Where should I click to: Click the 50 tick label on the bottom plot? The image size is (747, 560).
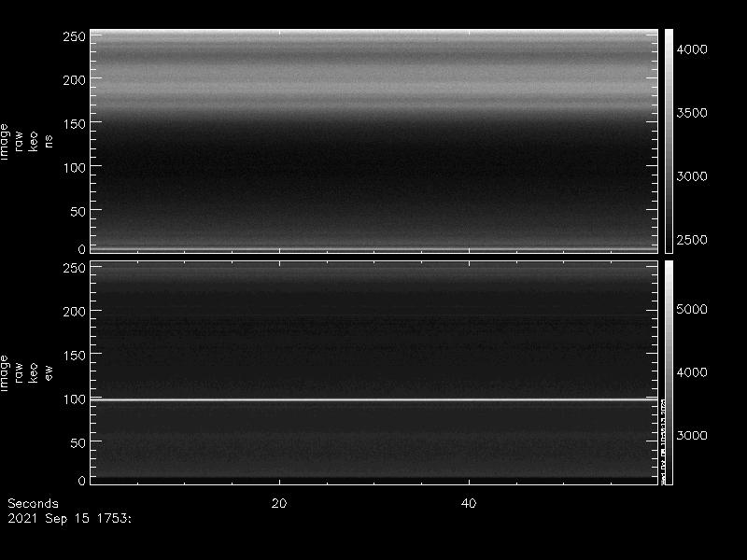click(78, 443)
